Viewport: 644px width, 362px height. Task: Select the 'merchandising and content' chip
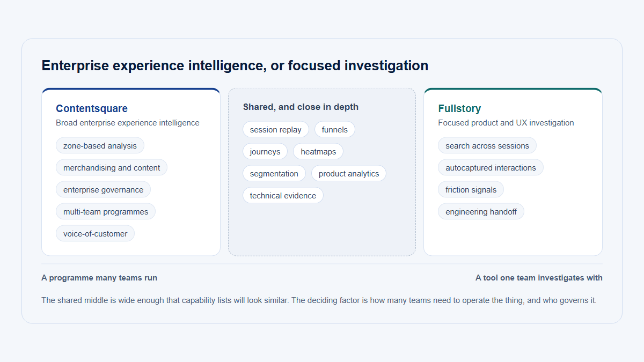(112, 168)
